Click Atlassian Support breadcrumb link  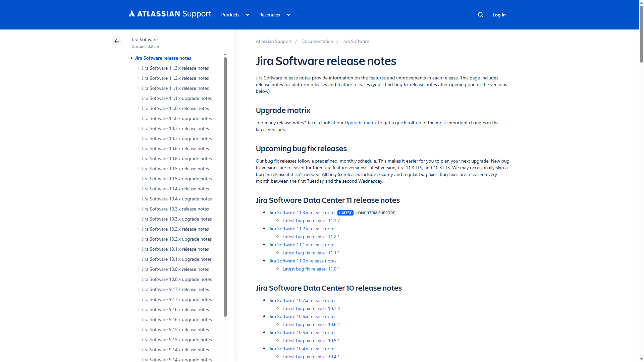click(273, 41)
